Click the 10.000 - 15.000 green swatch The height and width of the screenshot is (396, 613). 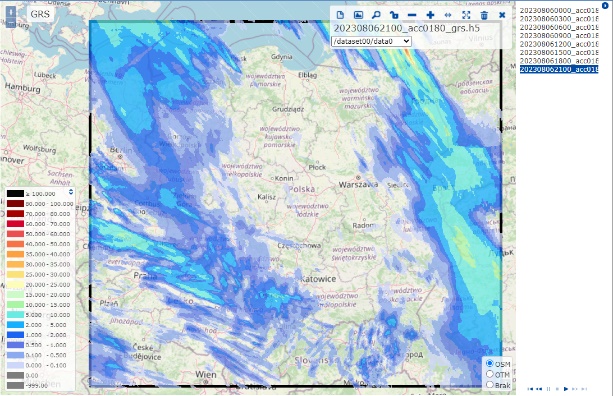coord(15,305)
